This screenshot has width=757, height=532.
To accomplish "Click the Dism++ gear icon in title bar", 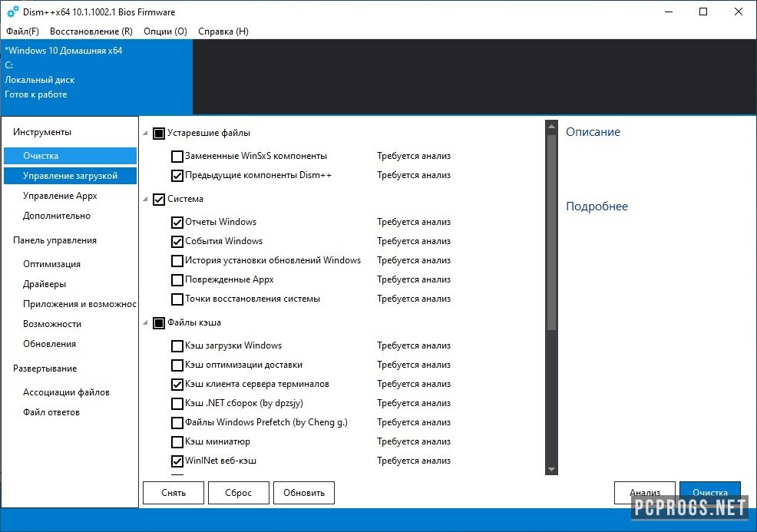I will (x=12, y=12).
